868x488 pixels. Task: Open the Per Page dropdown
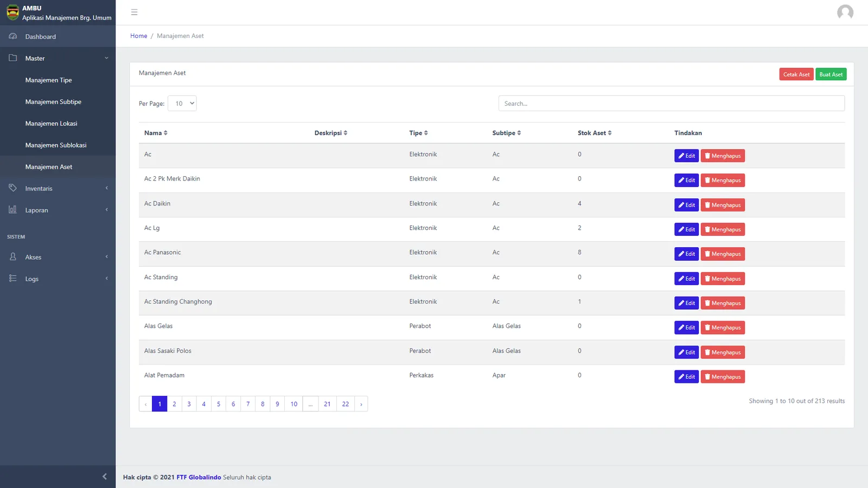182,104
